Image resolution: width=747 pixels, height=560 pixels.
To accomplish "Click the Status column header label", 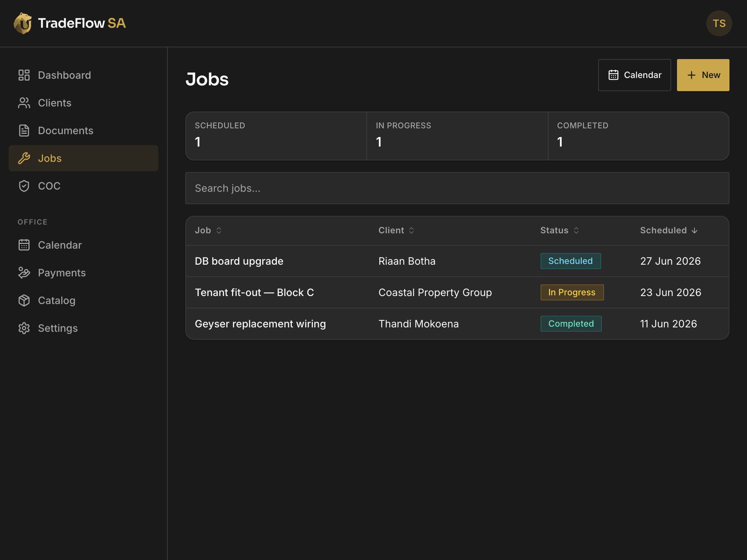I will [x=554, y=230].
